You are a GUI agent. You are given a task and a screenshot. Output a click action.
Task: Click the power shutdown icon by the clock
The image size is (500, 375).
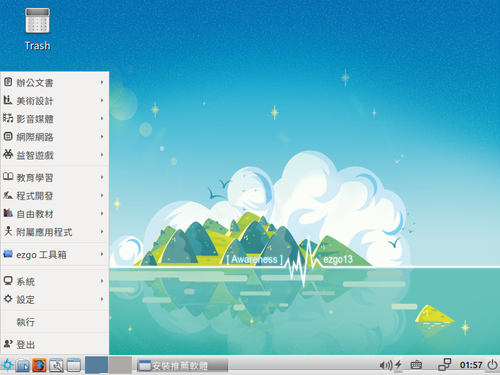tap(492, 365)
